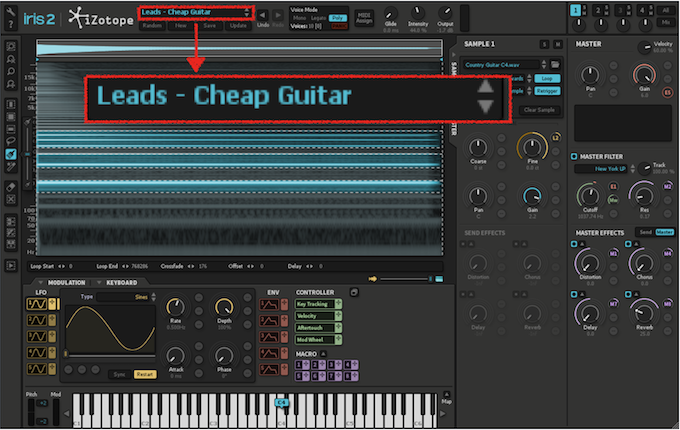Select LFO 5 waveform icon

pyautogui.click(x=37, y=369)
